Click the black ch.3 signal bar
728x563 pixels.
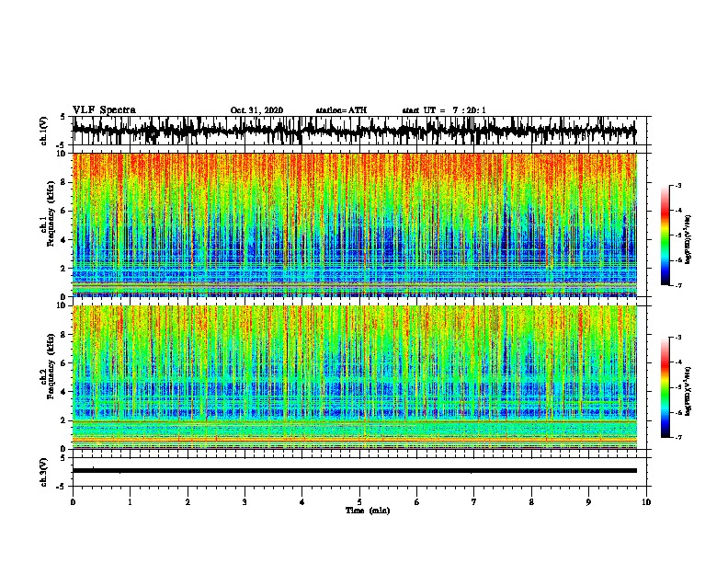click(x=354, y=471)
